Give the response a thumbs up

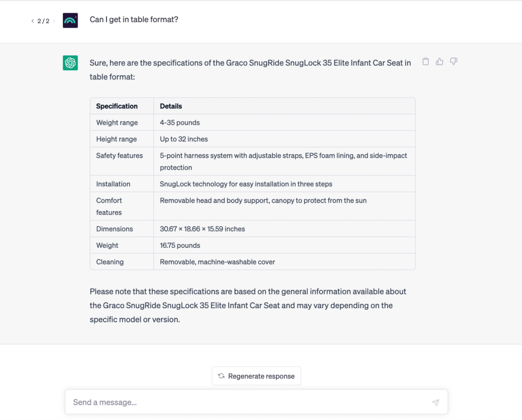coord(440,61)
